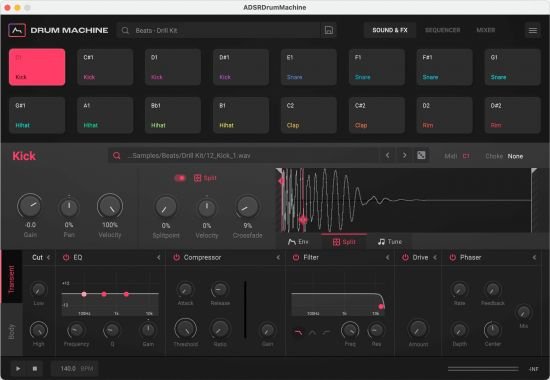Select the low-pass filter shape icon

[x=298, y=332]
